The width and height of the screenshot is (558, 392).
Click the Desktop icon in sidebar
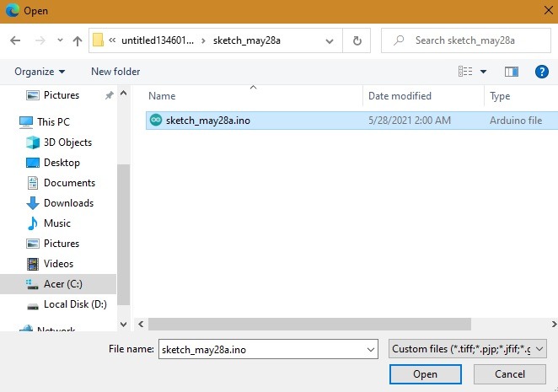33,163
